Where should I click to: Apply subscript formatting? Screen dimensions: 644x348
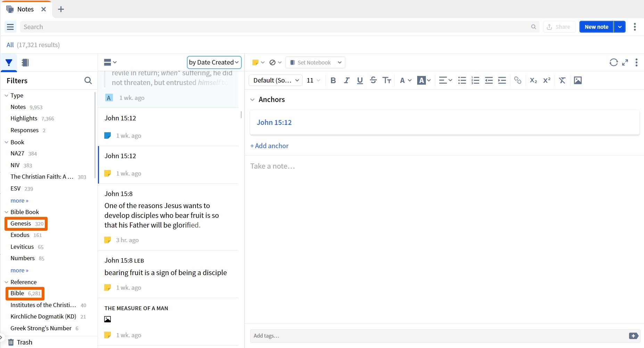pyautogui.click(x=534, y=80)
